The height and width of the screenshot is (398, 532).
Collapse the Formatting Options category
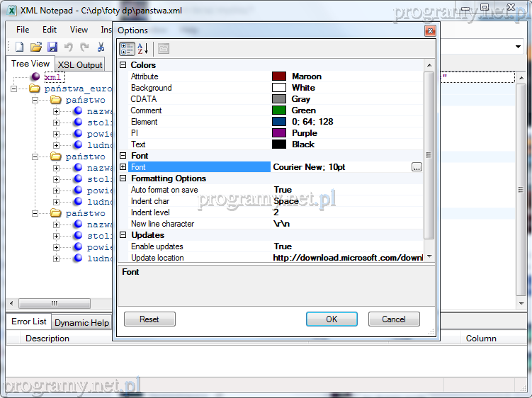pyautogui.click(x=123, y=178)
